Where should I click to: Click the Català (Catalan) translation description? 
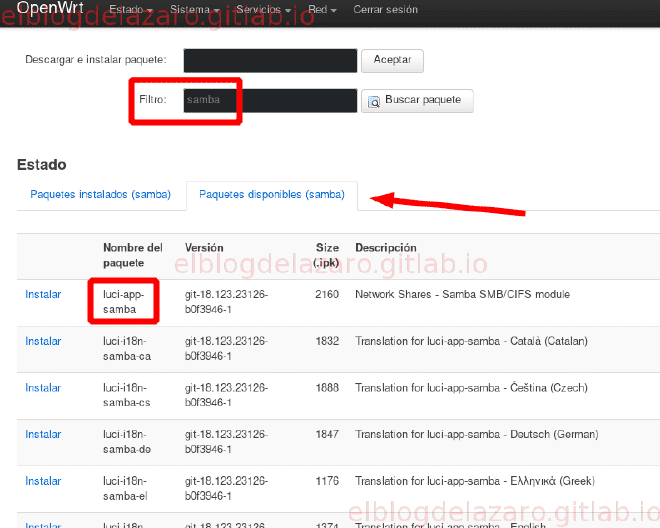click(471, 341)
